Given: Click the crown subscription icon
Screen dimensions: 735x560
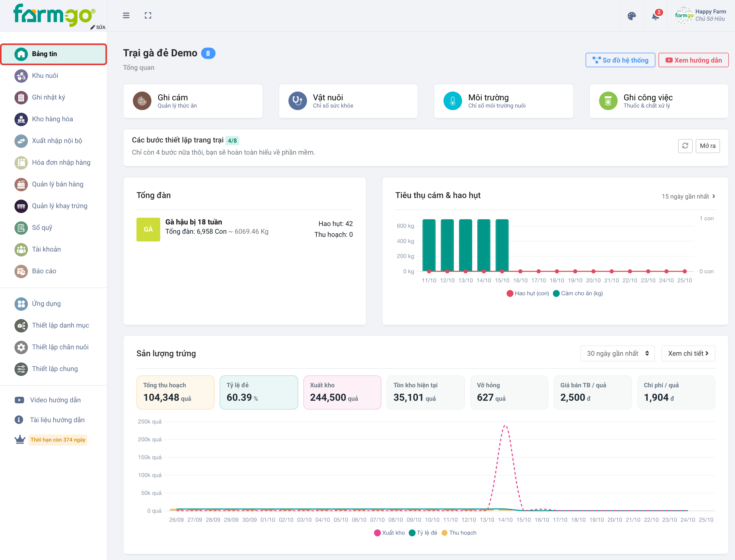Looking at the screenshot, I should (x=20, y=439).
